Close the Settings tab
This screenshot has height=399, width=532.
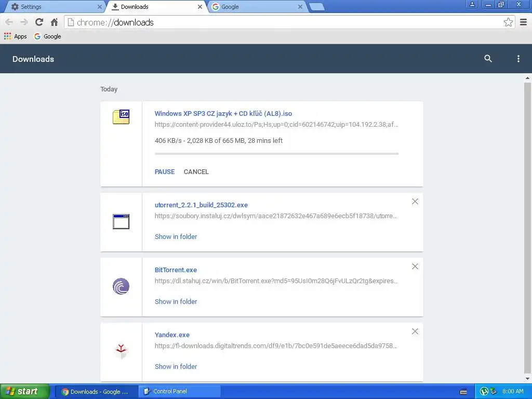(99, 7)
